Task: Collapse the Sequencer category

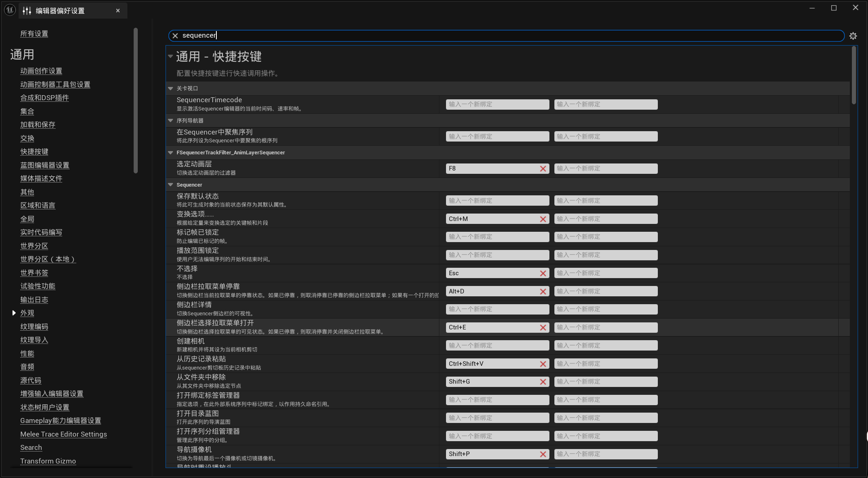Action: click(170, 185)
